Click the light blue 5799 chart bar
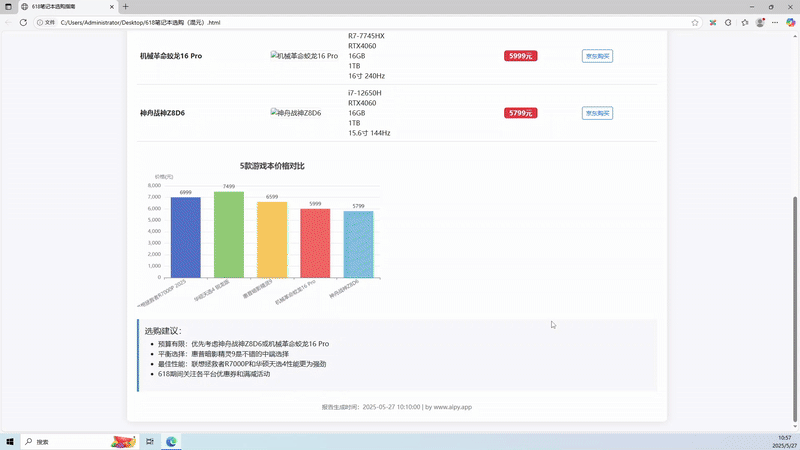 pos(358,244)
